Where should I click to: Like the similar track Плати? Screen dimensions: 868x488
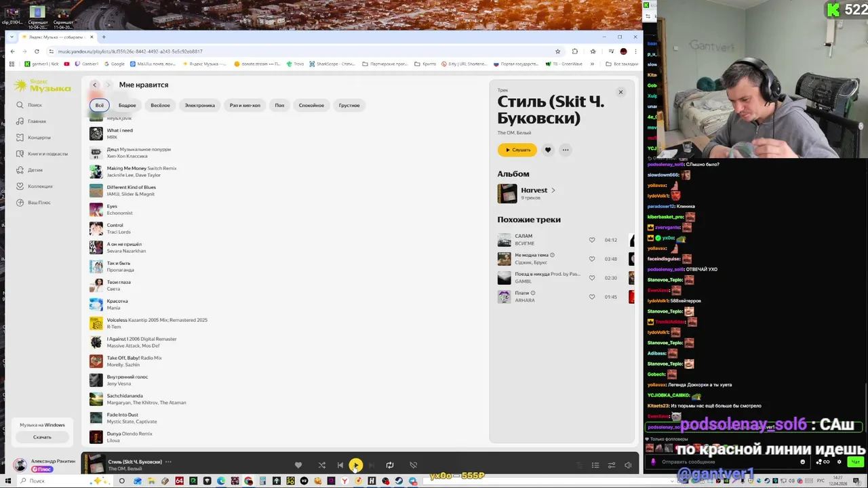click(x=591, y=297)
